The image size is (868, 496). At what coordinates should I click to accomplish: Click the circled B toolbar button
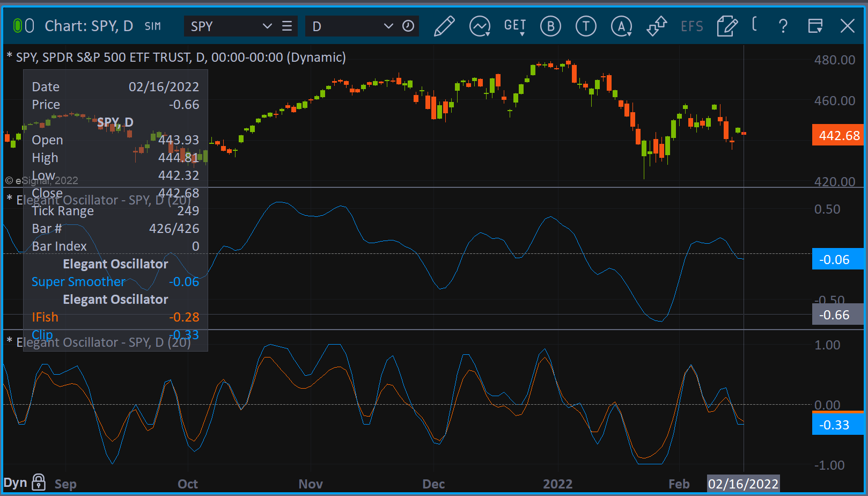(550, 26)
